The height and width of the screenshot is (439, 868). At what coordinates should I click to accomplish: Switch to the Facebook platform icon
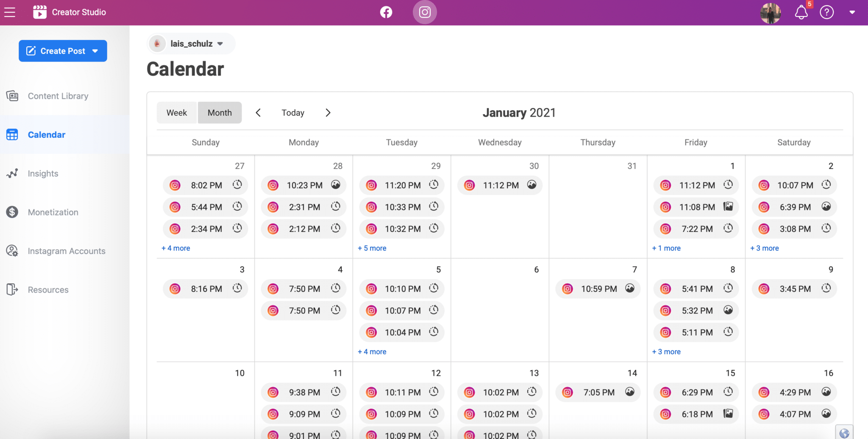(x=386, y=12)
